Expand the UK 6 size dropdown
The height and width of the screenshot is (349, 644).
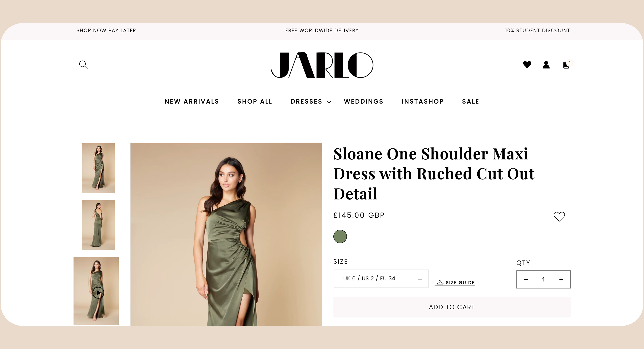click(x=381, y=279)
